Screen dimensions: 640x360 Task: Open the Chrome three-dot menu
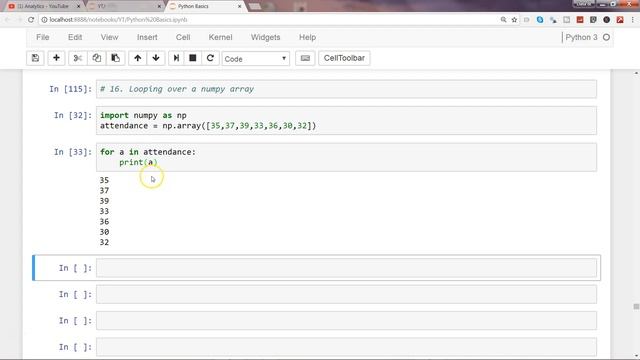coord(633,20)
